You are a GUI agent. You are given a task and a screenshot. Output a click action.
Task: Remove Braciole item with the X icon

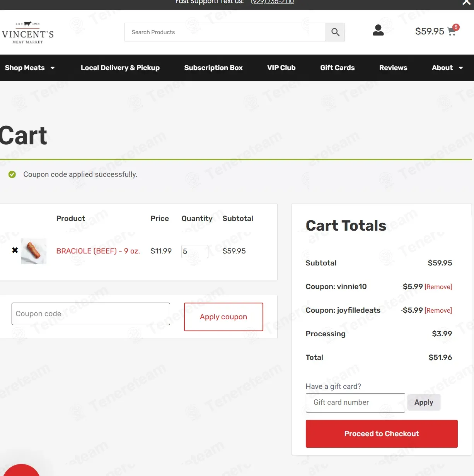tap(15, 250)
